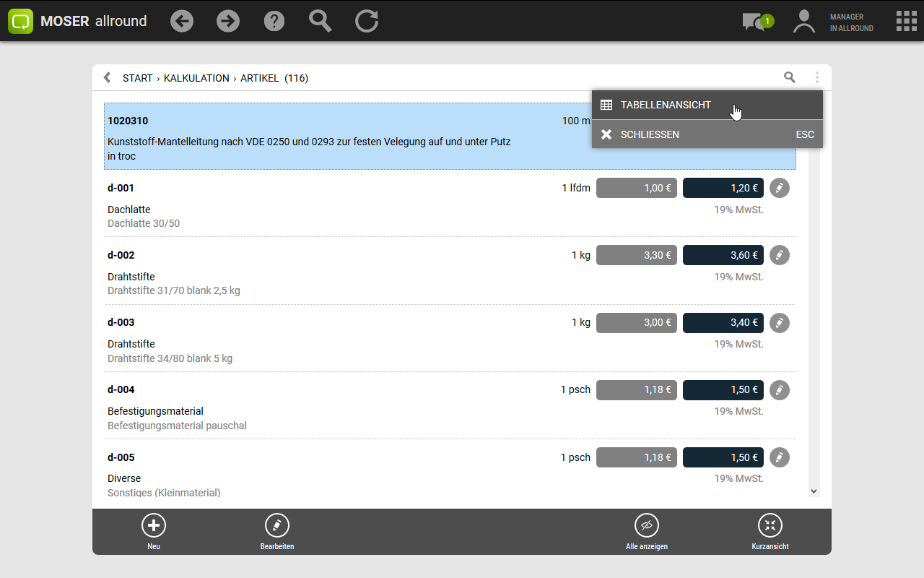The image size is (924, 578).
Task: Open the help question mark icon
Action: [x=274, y=21]
